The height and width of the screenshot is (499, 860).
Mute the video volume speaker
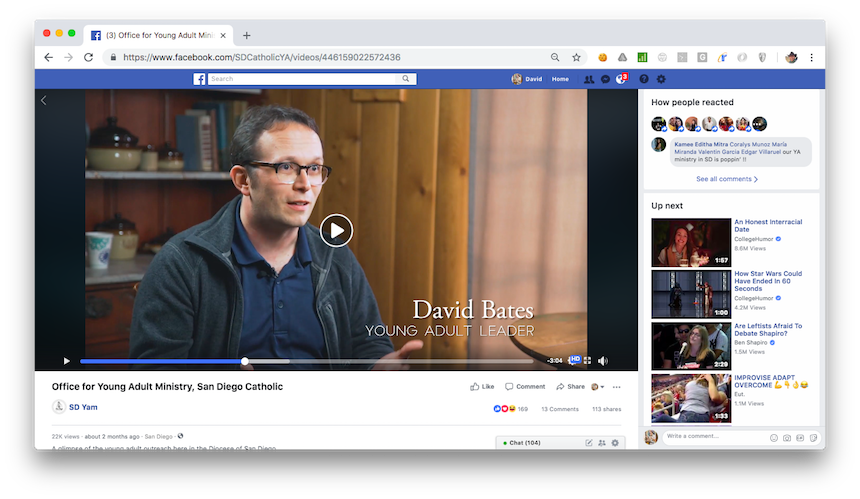603,361
